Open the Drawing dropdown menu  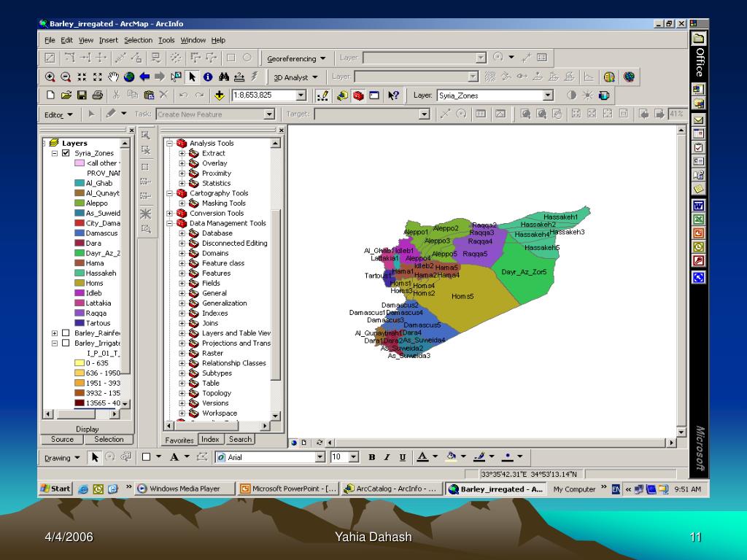62,458
